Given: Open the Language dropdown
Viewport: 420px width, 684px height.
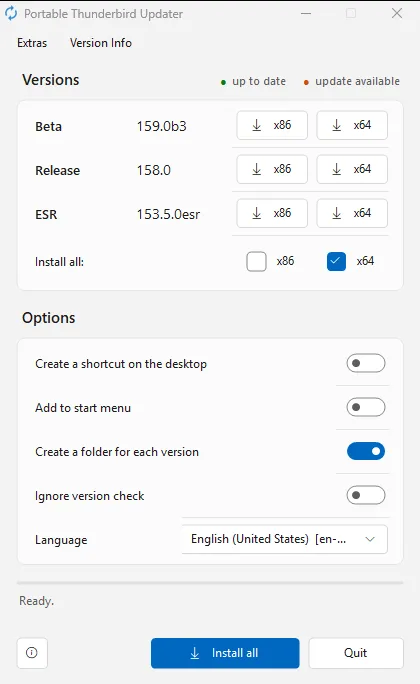Looking at the screenshot, I should pos(284,539).
